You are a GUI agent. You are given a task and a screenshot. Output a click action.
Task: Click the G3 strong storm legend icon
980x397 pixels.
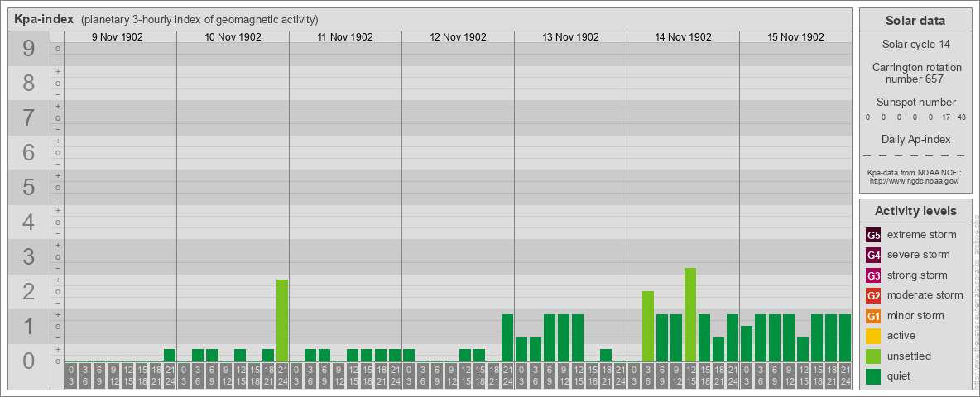click(x=874, y=275)
